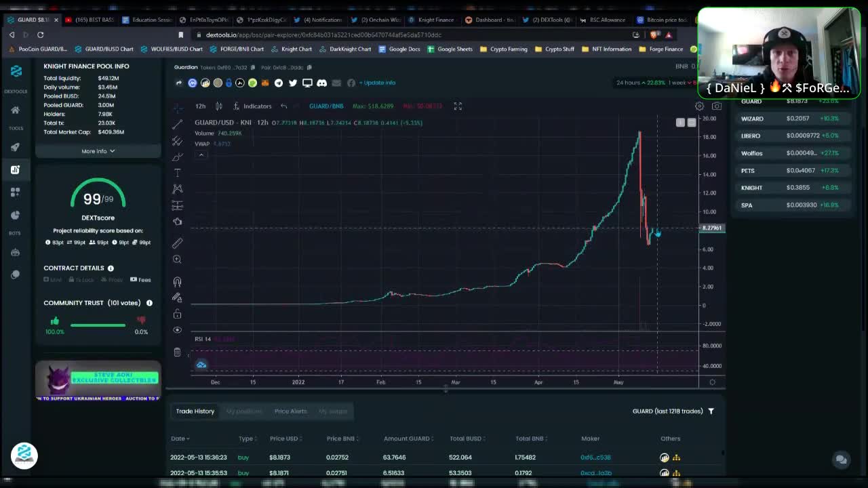This screenshot has width=868, height=488.
Task: Toggle hide all drawings eye icon
Action: (x=177, y=330)
